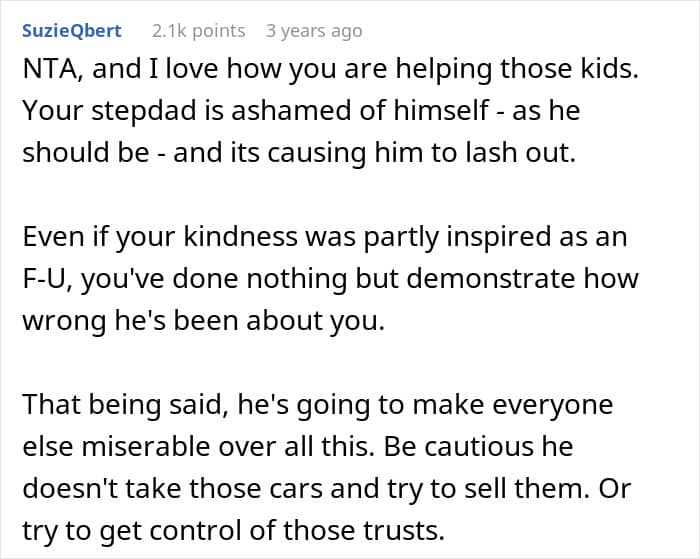Open SuzieQbert's user profile

click(71, 31)
